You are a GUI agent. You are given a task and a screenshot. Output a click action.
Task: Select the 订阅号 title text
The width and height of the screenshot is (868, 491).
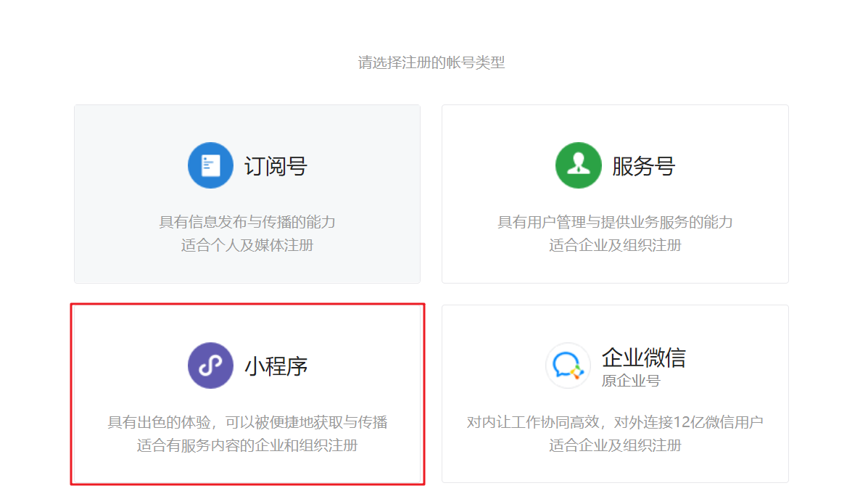point(276,166)
